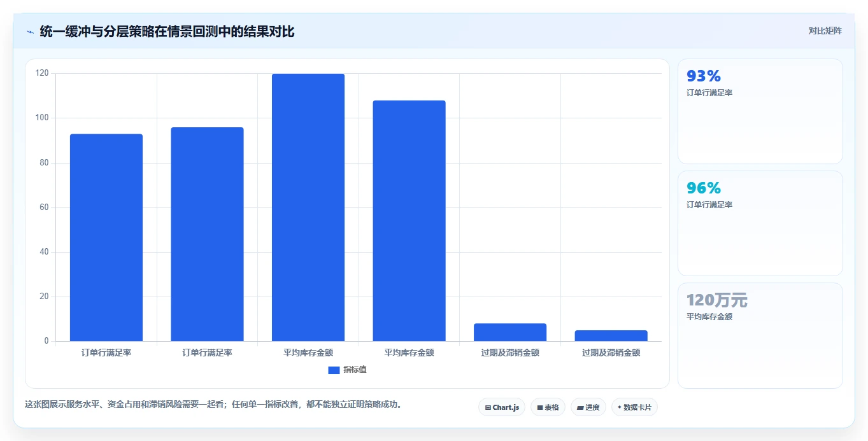Click the y-axis label 60
The height and width of the screenshot is (441, 868).
point(44,207)
